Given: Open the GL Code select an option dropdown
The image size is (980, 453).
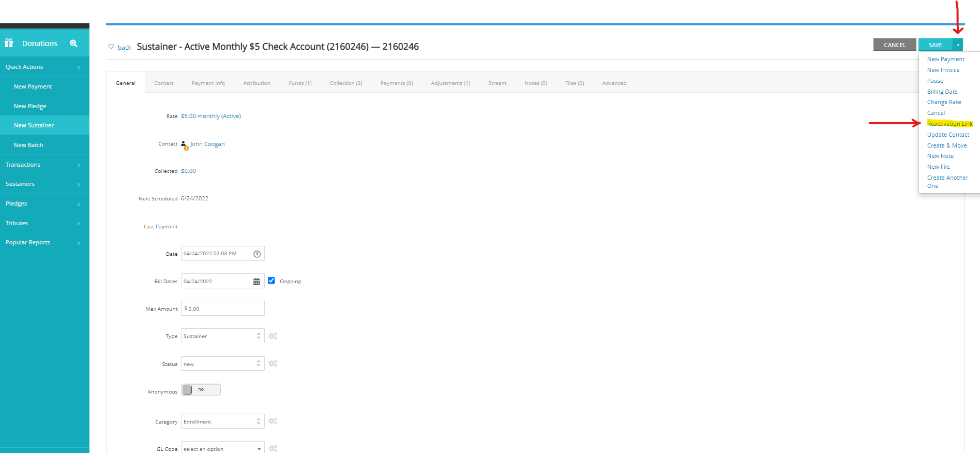Looking at the screenshot, I should [x=223, y=448].
